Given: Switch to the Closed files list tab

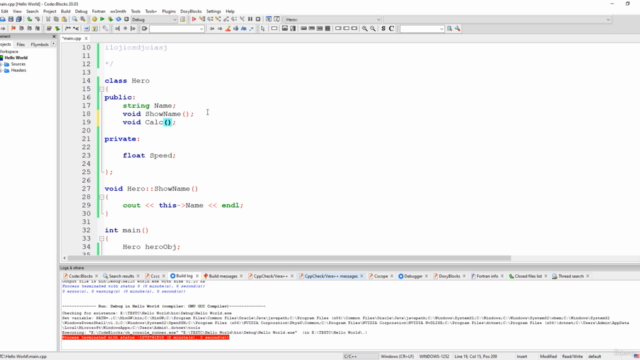Looking at the screenshot, I should coord(528,276).
